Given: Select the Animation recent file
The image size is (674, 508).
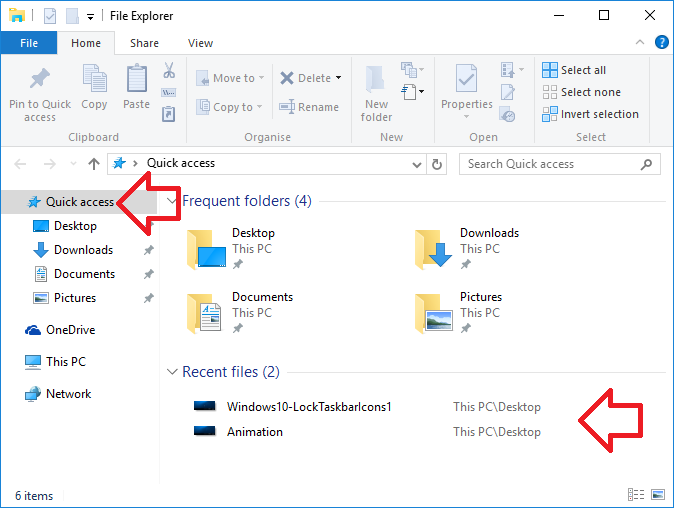Looking at the screenshot, I should (x=254, y=431).
